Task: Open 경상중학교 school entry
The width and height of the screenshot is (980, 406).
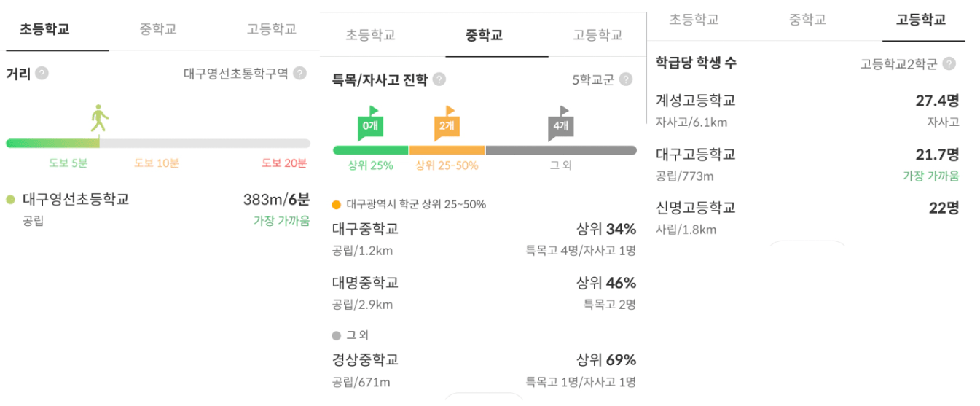Action: tap(365, 359)
